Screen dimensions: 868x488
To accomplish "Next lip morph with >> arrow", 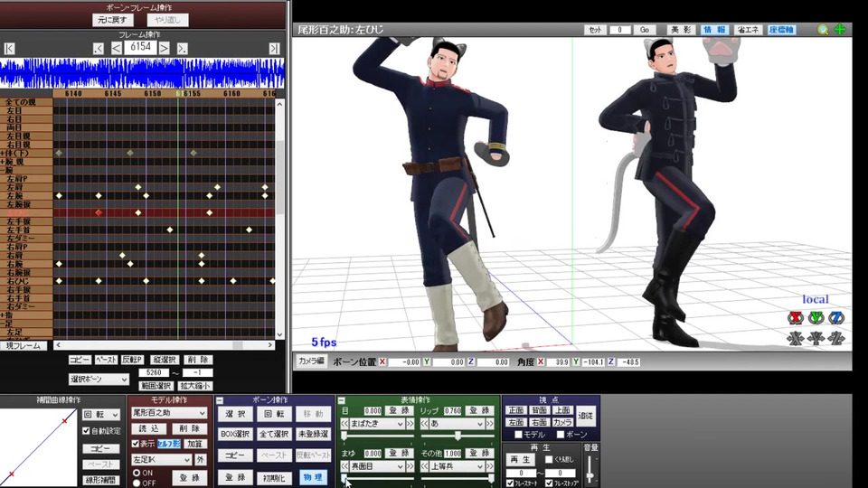I will 490,424.
